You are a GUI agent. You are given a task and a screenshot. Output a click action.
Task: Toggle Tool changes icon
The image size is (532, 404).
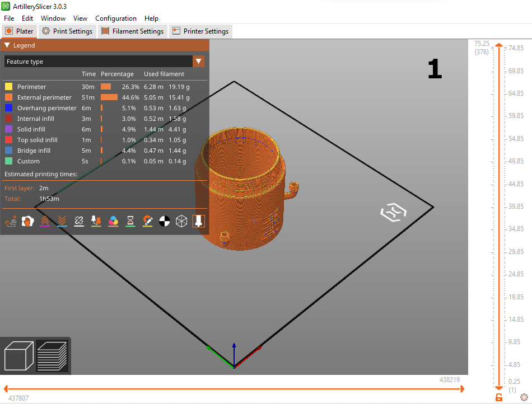(96, 222)
